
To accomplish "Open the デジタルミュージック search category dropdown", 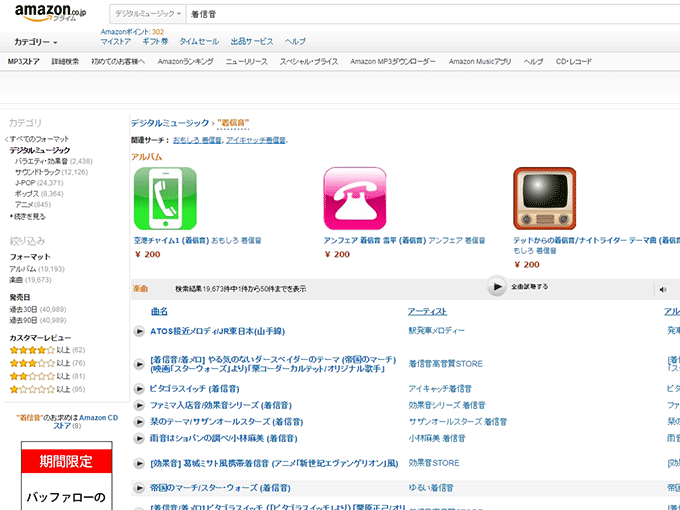I will [148, 15].
